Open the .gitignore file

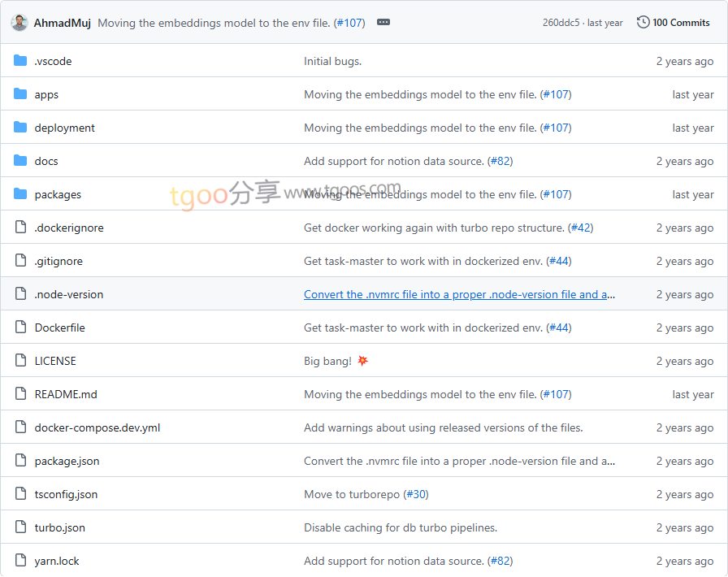pyautogui.click(x=58, y=261)
